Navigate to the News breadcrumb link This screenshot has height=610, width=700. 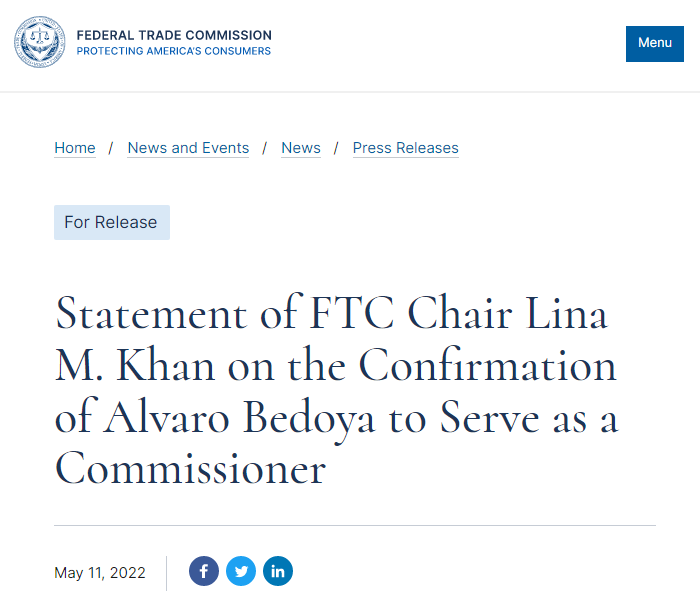(301, 148)
